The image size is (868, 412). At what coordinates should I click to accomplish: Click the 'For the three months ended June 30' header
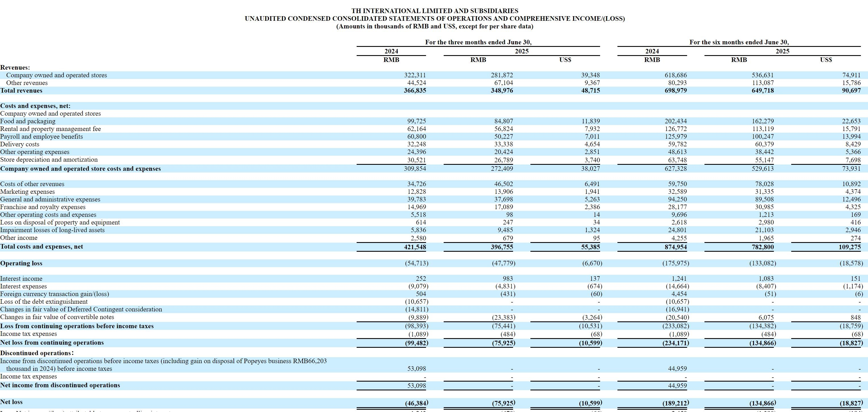coord(478,42)
